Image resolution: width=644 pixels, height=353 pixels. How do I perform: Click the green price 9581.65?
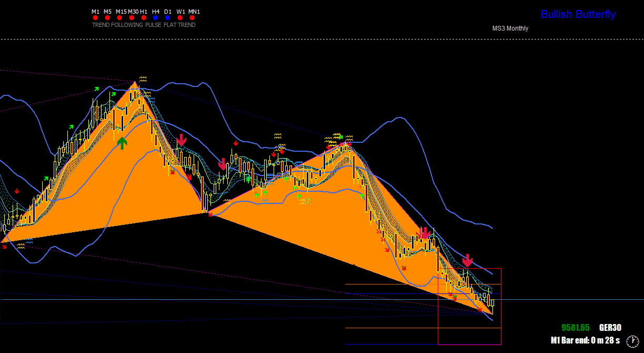[x=576, y=327]
